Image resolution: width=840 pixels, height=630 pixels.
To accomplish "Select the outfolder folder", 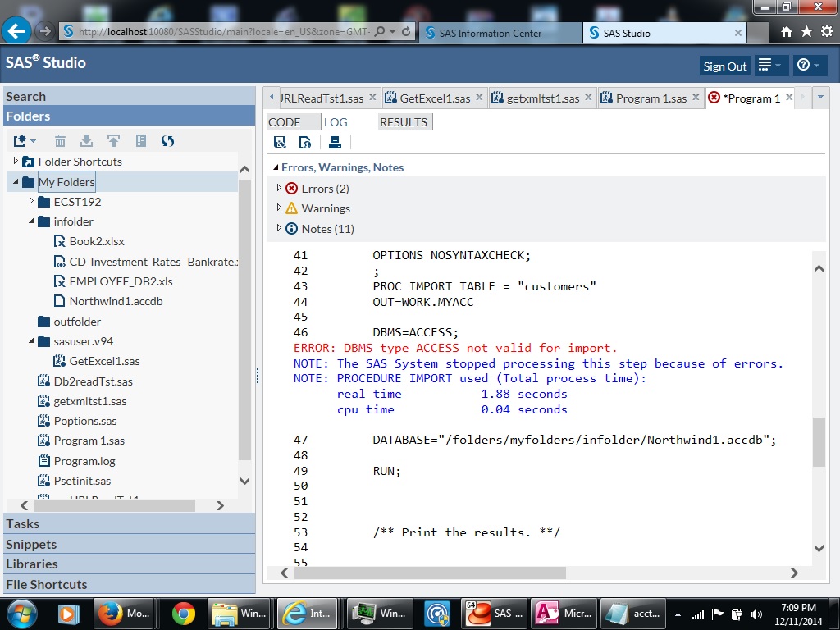I will click(x=76, y=322).
